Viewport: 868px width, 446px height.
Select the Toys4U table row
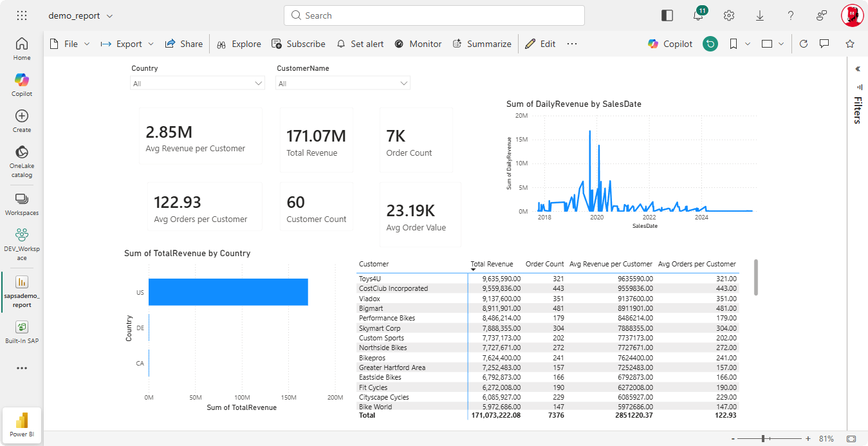[x=548, y=279]
